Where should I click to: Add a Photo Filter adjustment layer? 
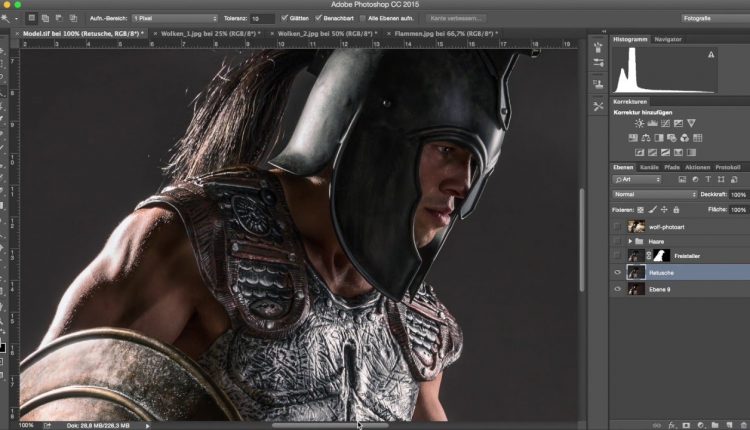click(x=672, y=138)
